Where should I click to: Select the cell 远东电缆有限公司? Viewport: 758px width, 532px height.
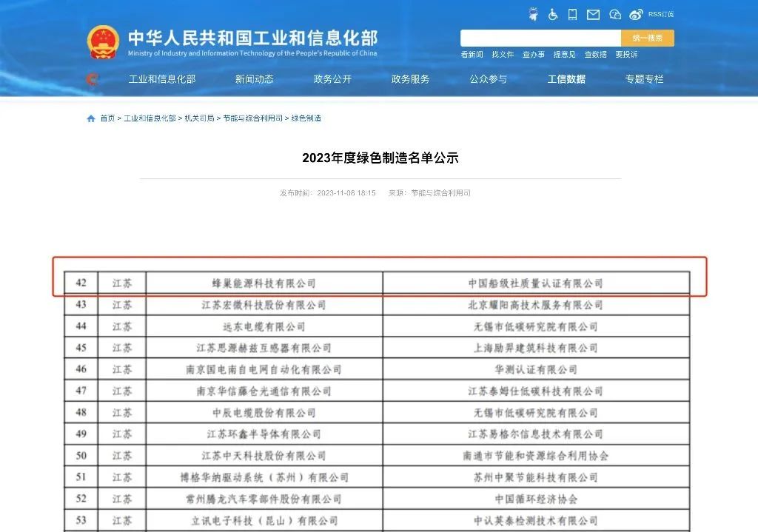(x=264, y=326)
